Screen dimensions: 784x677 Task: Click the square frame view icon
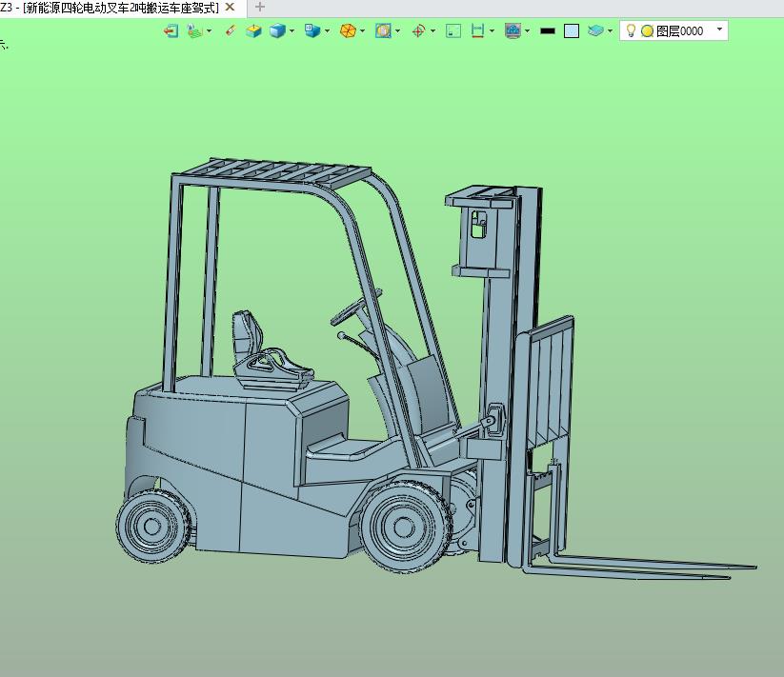coord(453,31)
